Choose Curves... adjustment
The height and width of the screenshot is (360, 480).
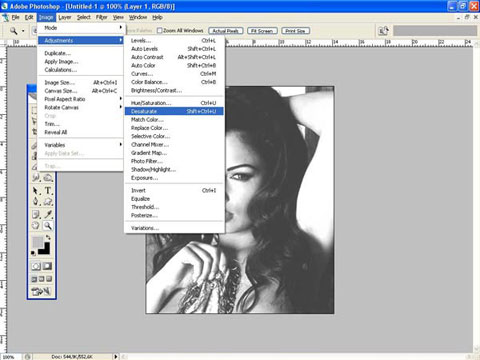pyautogui.click(x=174, y=74)
